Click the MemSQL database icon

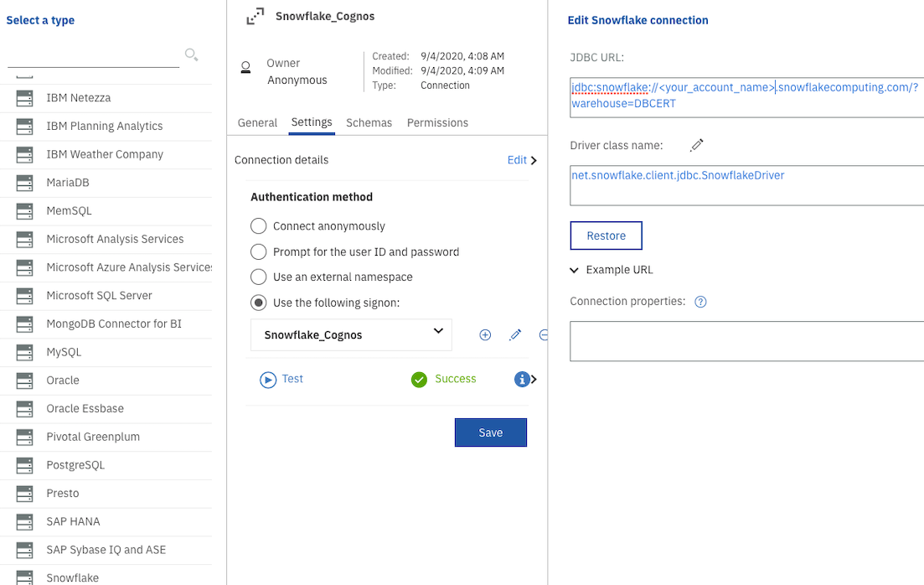25,211
